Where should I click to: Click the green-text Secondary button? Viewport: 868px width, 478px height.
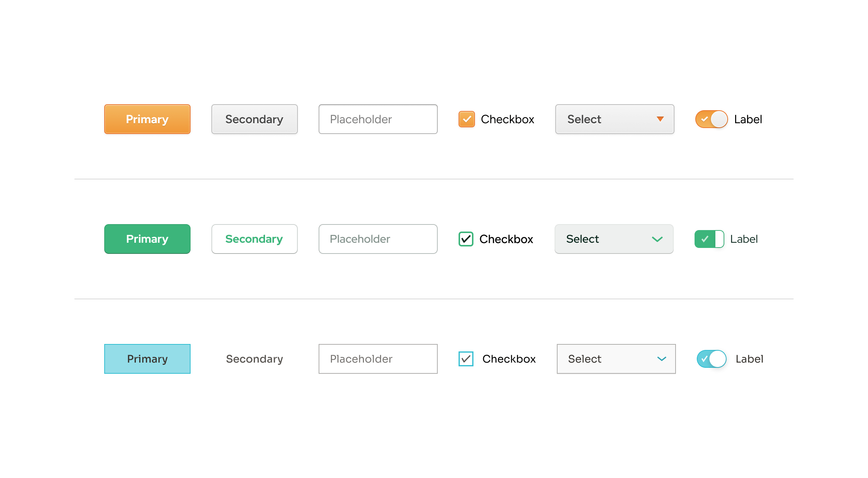[254, 239]
